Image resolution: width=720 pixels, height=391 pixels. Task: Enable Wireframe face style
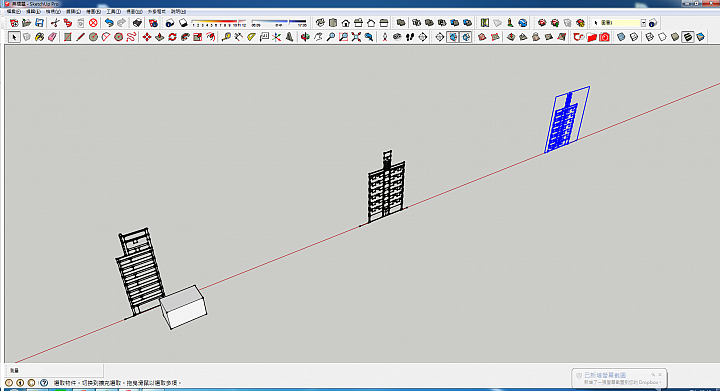click(649, 37)
